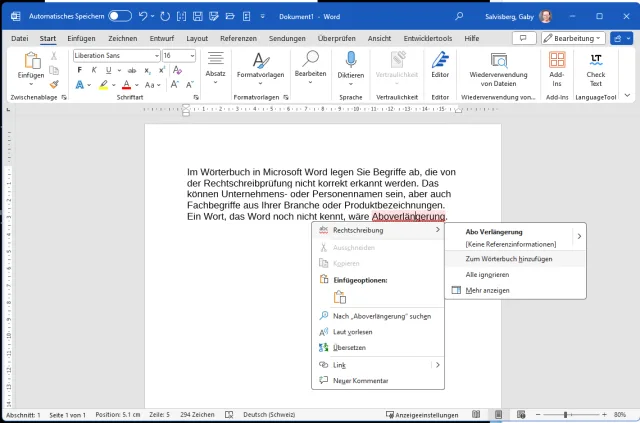The image size is (640, 423).
Task: Switch to the Referenzen ribbon tab
Action: pyautogui.click(x=238, y=37)
